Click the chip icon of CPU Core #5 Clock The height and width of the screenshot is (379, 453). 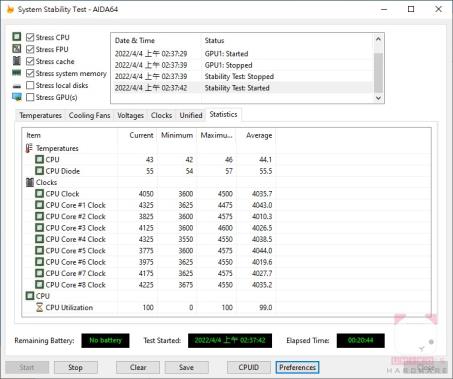(39, 250)
